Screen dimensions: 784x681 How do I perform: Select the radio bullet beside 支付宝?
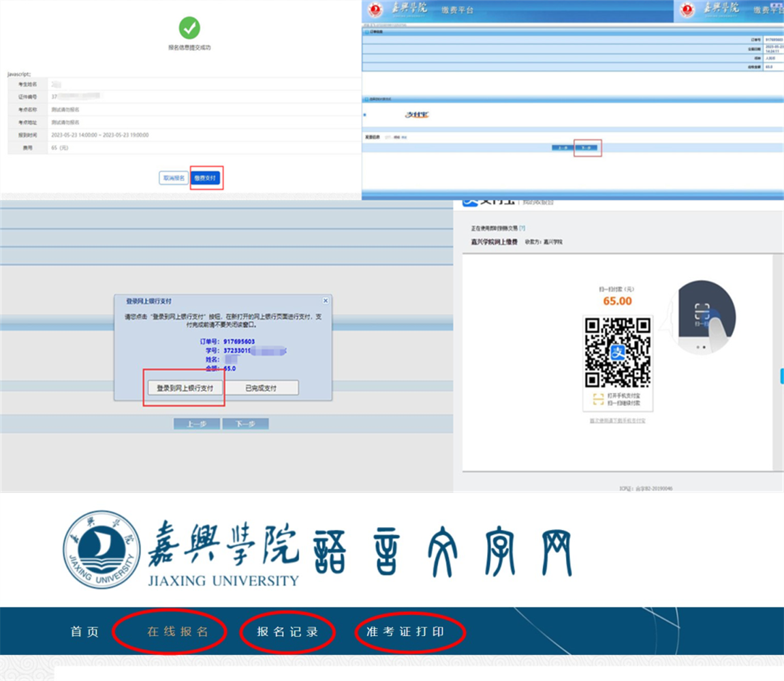[x=366, y=115]
